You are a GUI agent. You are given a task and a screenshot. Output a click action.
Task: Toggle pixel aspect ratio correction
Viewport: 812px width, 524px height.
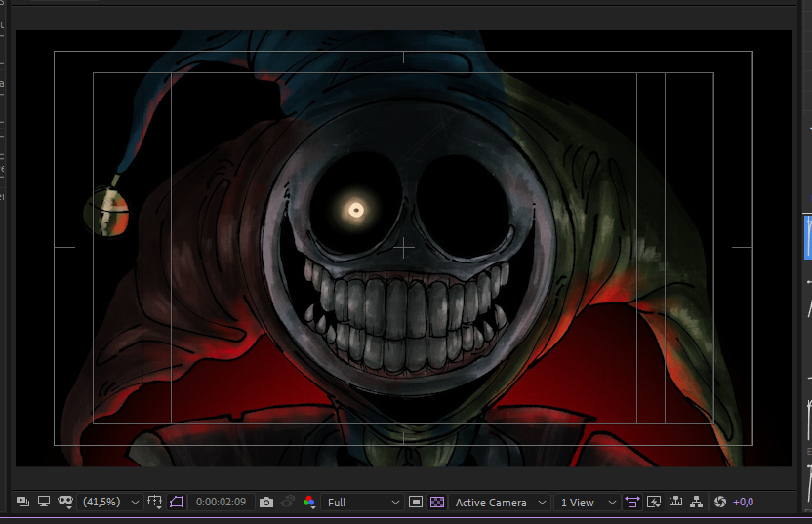pyautogui.click(x=632, y=502)
